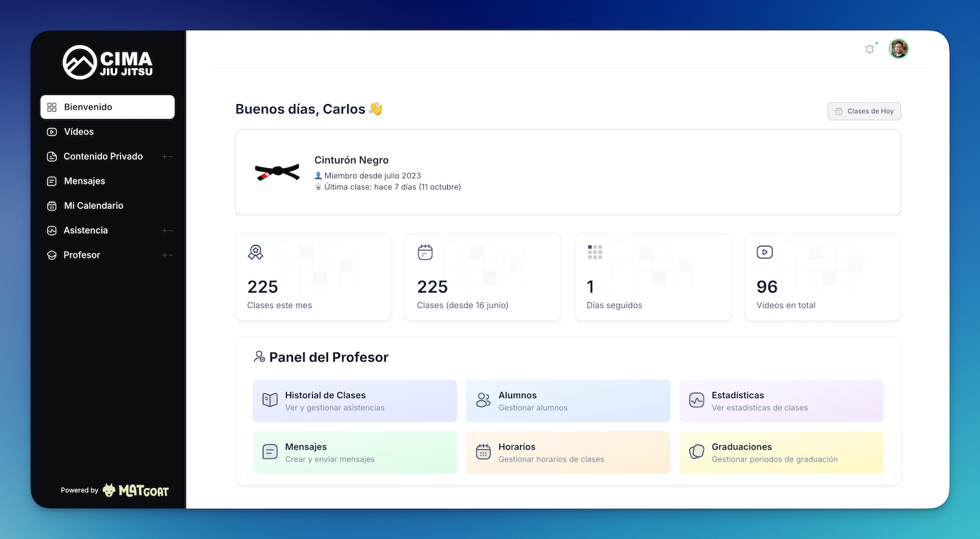Click the Cima Jiu Jitsu logo
Viewport: 980px width, 539px height.
[108, 63]
